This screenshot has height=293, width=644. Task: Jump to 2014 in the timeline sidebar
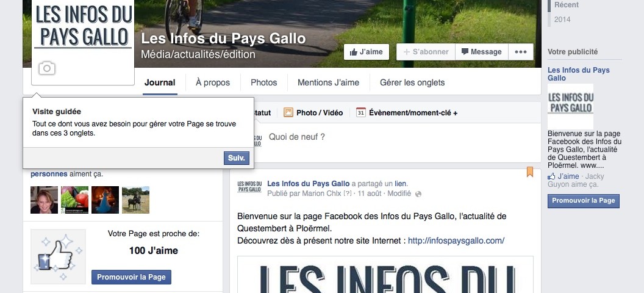pyautogui.click(x=562, y=20)
